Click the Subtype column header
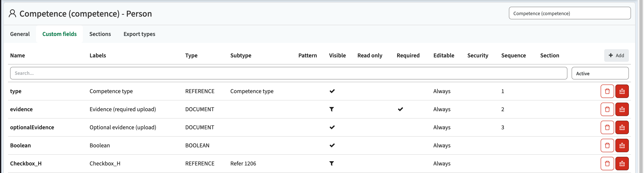 tap(241, 55)
